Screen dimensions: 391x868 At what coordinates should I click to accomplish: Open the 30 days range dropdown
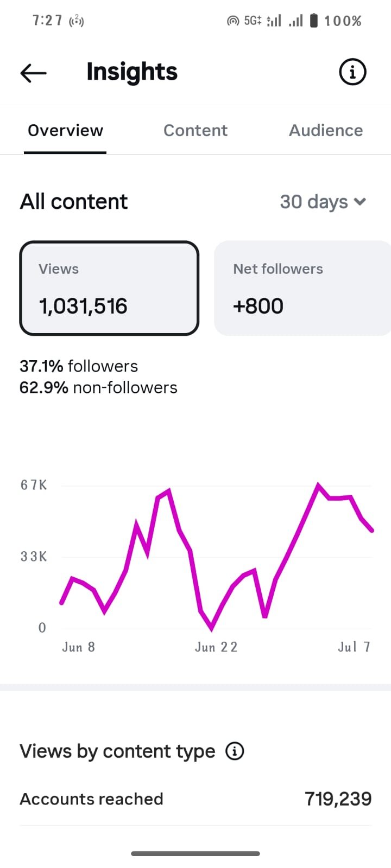(323, 202)
